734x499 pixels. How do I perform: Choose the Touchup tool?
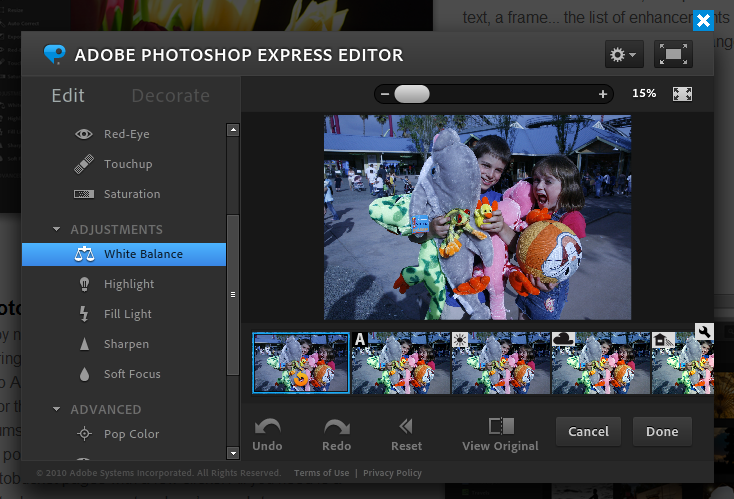(127, 164)
